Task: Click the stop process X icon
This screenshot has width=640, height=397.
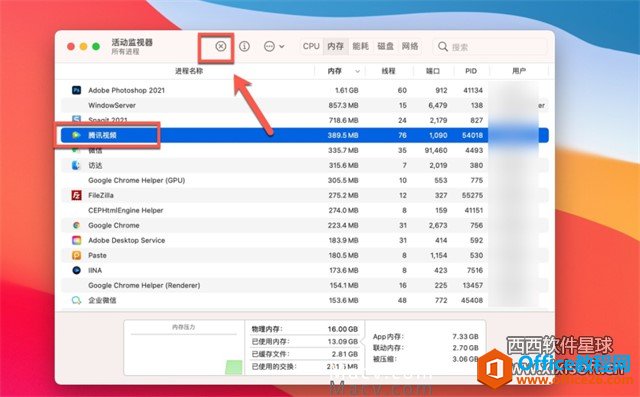Action: (x=220, y=46)
